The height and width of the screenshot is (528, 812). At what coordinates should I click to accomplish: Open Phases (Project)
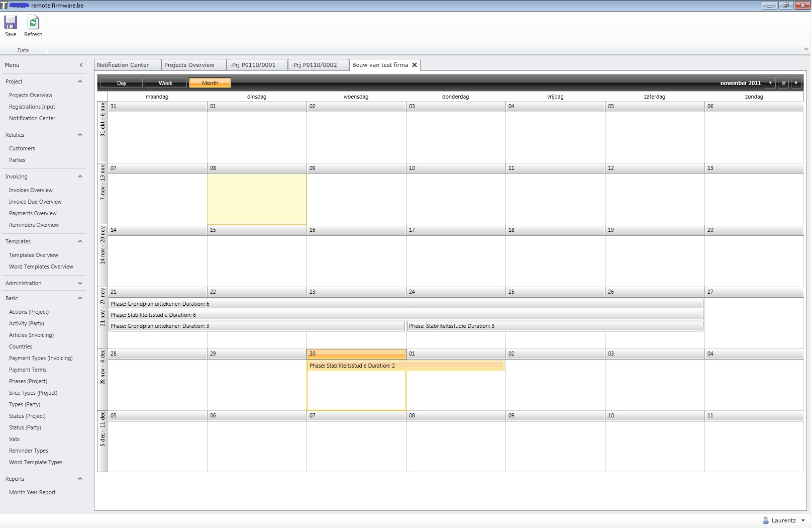(28, 381)
